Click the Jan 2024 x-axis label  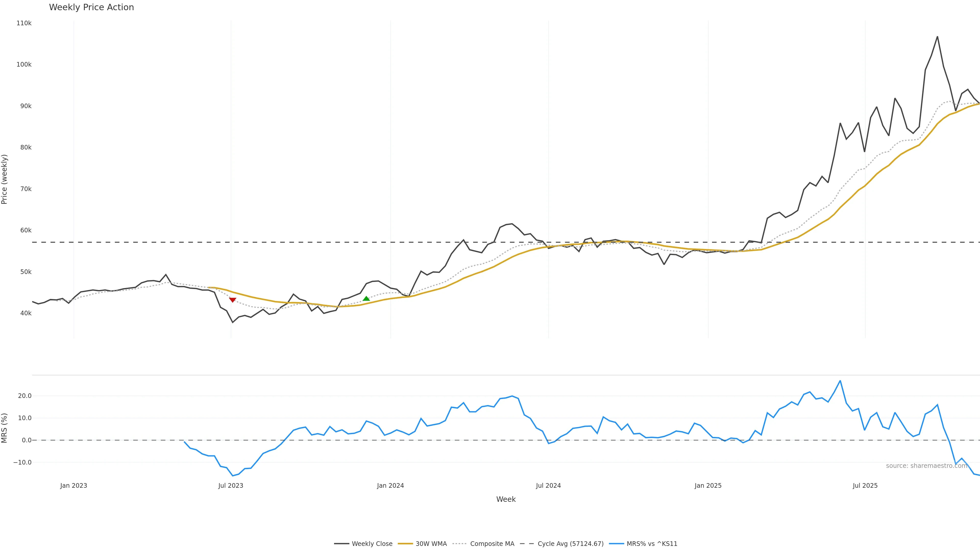[390, 486]
